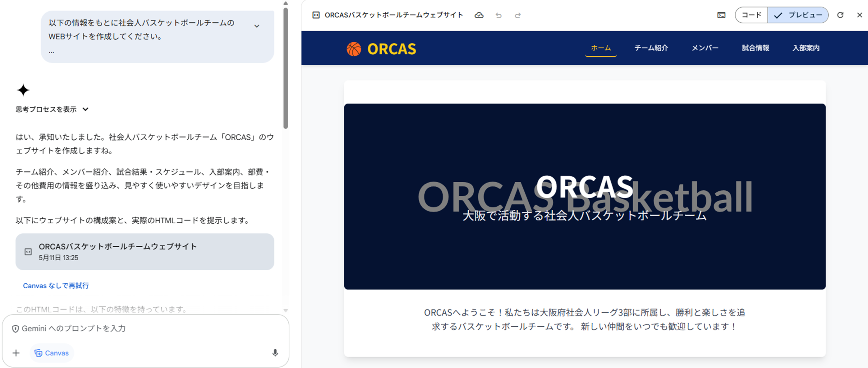Click the plus attach icon
This screenshot has height=368, width=868.
[x=16, y=353]
